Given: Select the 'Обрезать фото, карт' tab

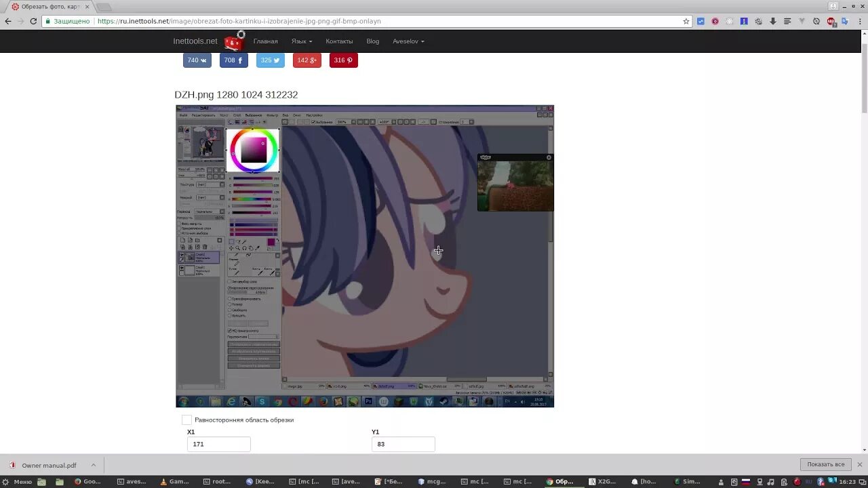Looking at the screenshot, I should 50,7.
